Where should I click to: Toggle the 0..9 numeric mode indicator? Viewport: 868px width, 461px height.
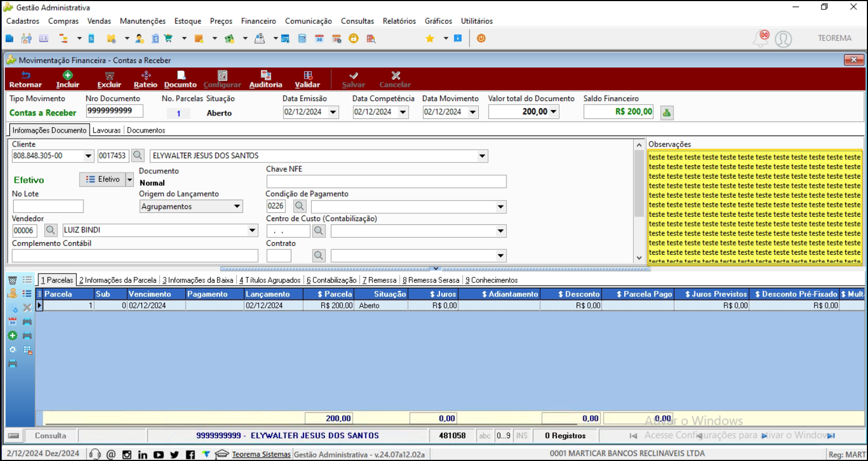503,436
